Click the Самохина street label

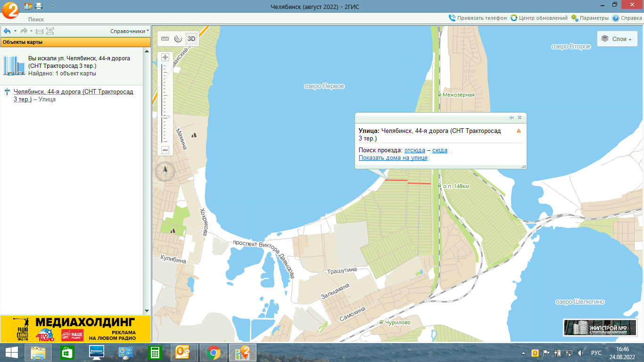pyautogui.click(x=353, y=313)
